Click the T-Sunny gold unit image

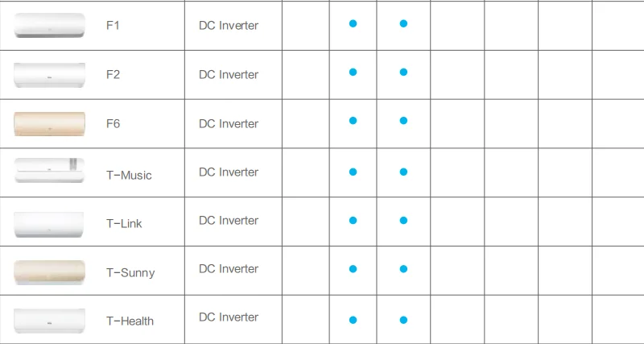[x=49, y=272]
